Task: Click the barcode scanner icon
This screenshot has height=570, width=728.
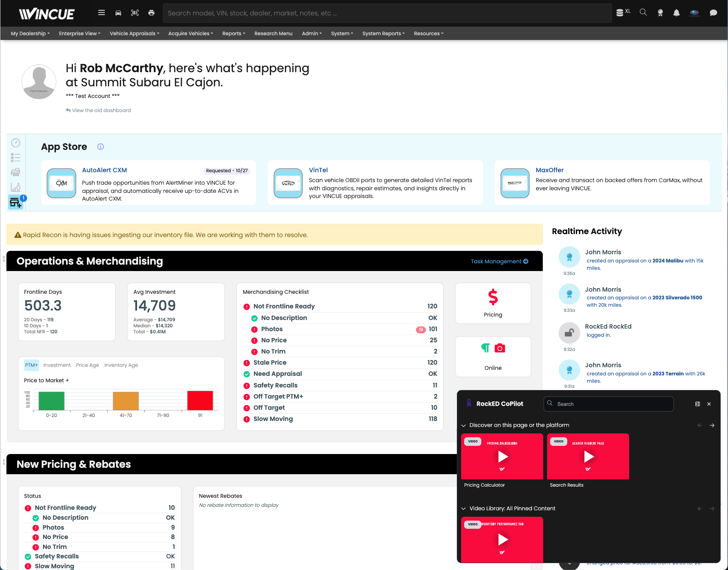Action: click(135, 13)
